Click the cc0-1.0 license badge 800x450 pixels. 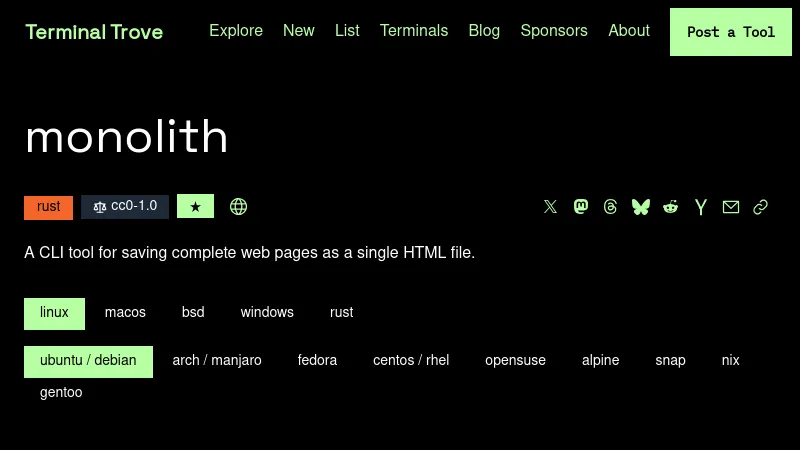pyautogui.click(x=125, y=207)
